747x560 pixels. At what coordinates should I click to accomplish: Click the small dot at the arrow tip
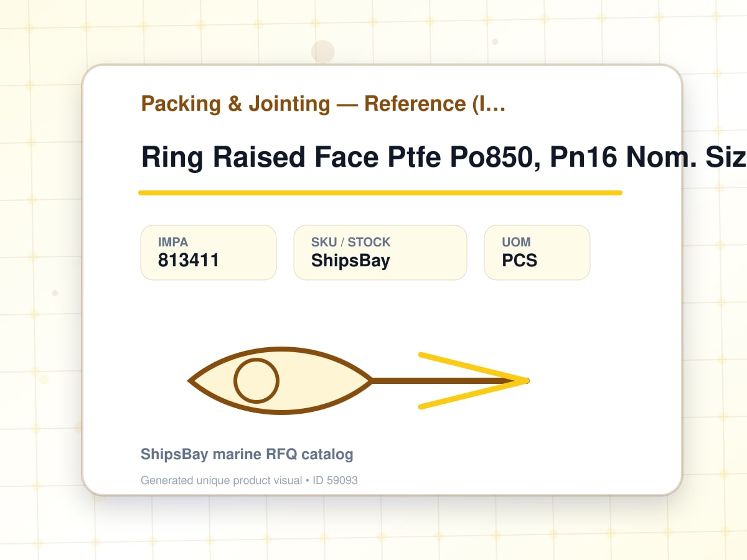tap(527, 381)
